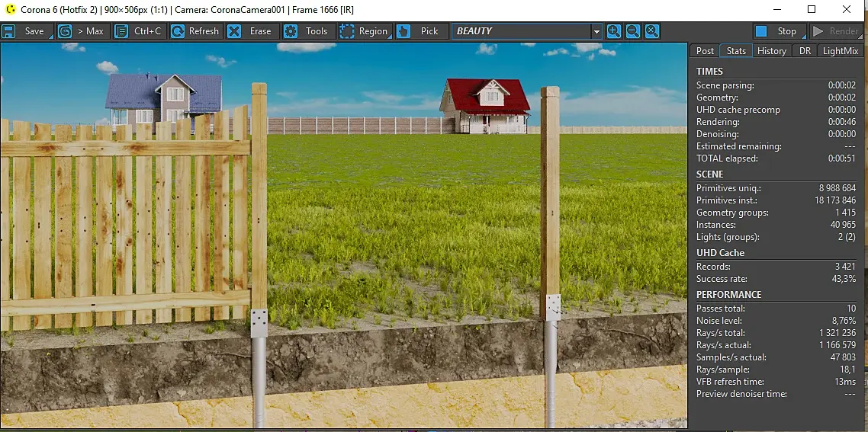Click the 'Lights (groups):' value 2 (2)
The width and height of the screenshot is (868, 432).
pos(847,237)
